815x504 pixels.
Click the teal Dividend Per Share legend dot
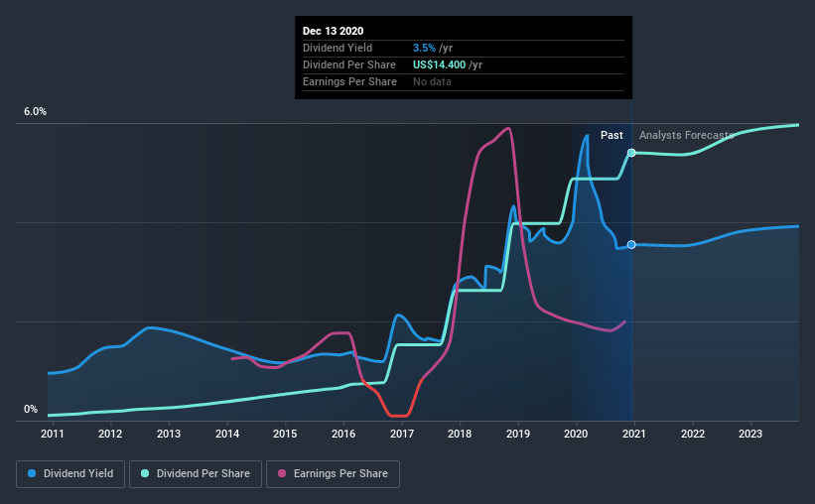pyautogui.click(x=145, y=473)
